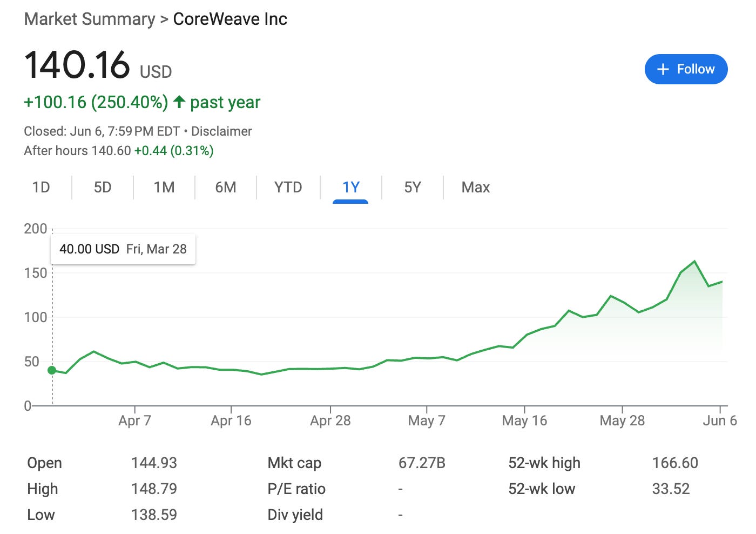The width and height of the screenshot is (756, 534).
Task: Click the 52-wk high value 166.60
Action: (x=675, y=463)
